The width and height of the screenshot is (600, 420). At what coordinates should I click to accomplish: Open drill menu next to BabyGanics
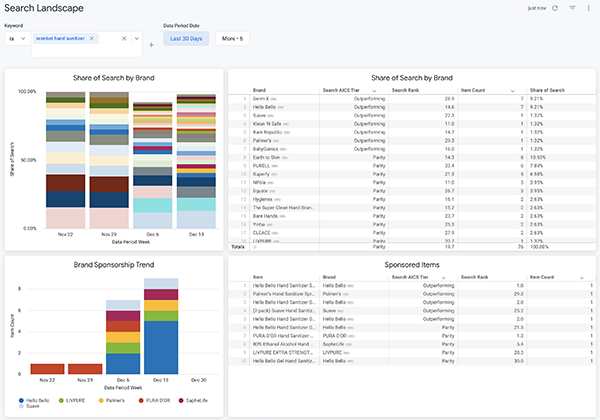tap(283, 149)
